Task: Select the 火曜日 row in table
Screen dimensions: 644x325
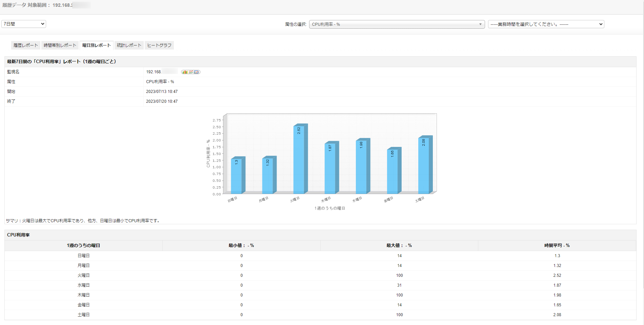Action: (x=83, y=275)
